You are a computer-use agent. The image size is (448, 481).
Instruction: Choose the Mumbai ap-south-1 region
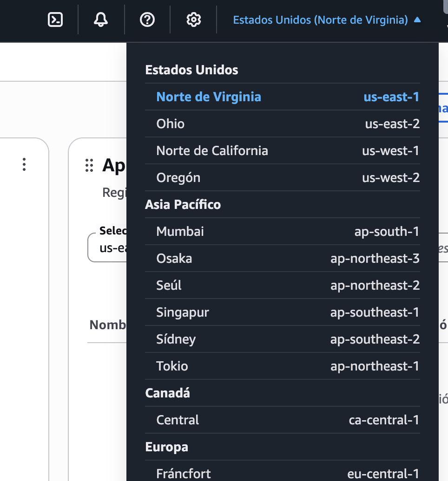click(x=282, y=231)
